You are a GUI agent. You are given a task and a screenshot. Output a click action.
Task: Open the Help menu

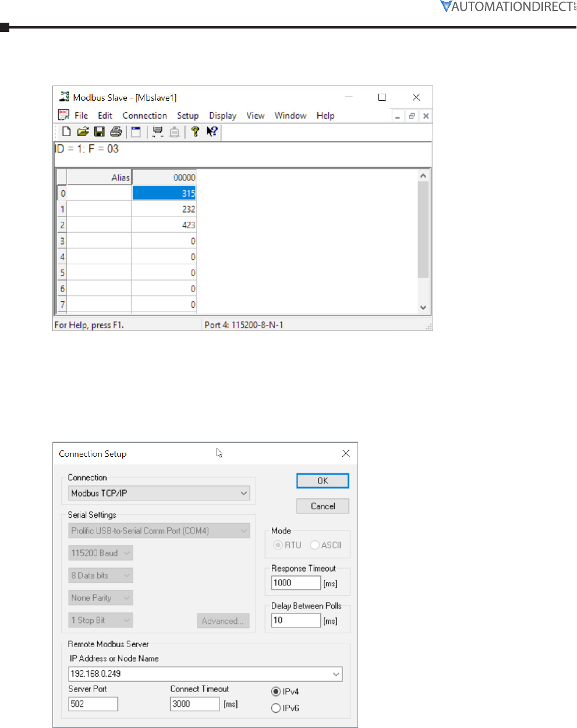(325, 115)
